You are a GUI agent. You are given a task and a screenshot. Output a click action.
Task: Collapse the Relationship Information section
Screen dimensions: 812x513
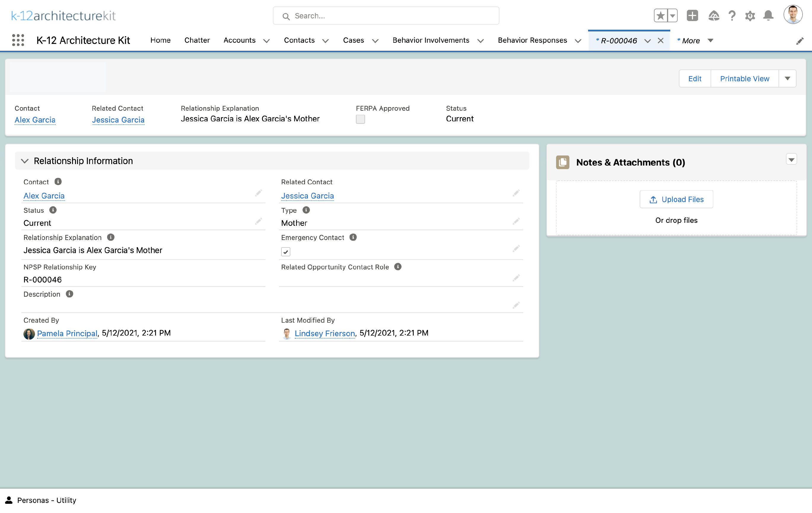click(25, 161)
